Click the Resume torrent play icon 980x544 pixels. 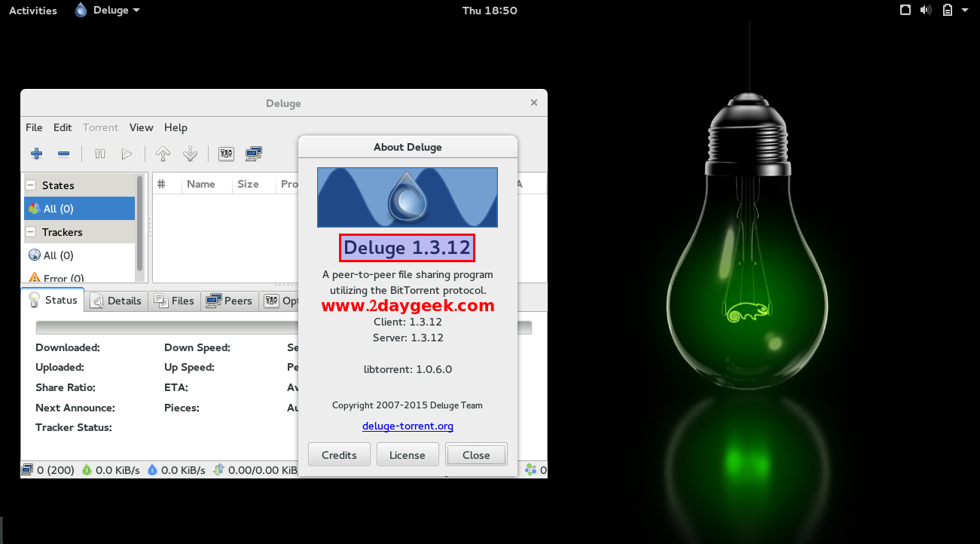tap(127, 154)
